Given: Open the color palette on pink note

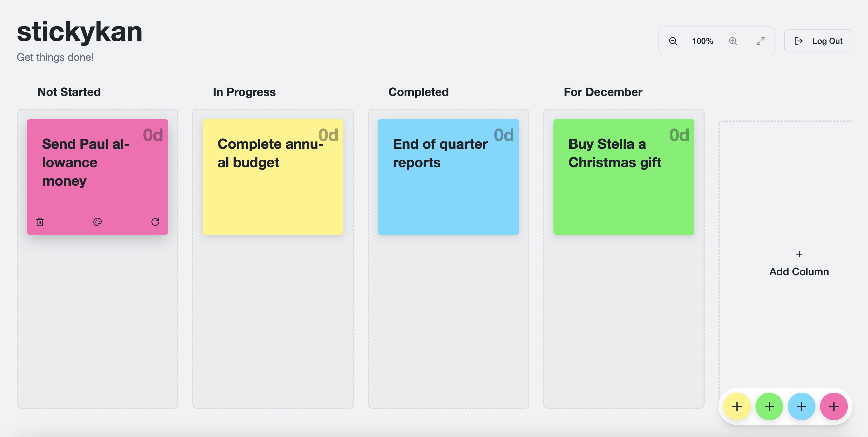Looking at the screenshot, I should coord(97,222).
